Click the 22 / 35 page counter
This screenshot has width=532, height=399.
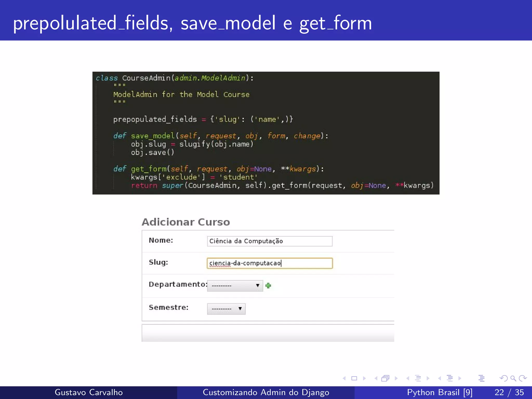[x=509, y=392]
